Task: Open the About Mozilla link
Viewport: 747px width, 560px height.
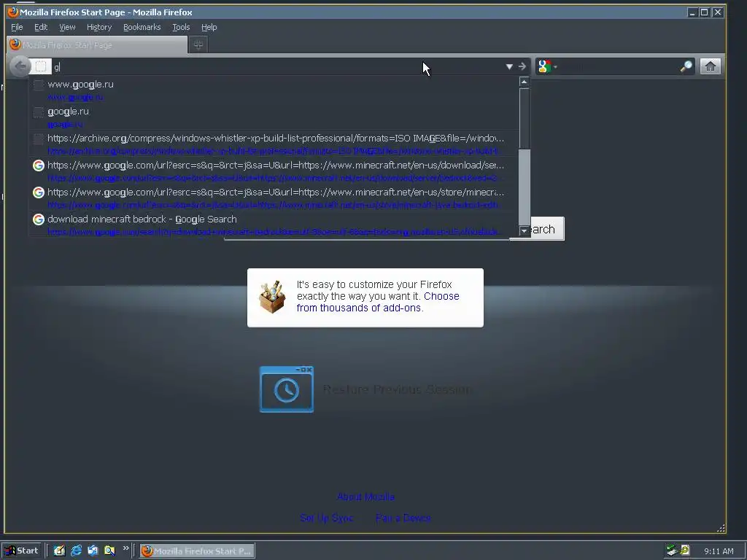Action: click(x=365, y=497)
